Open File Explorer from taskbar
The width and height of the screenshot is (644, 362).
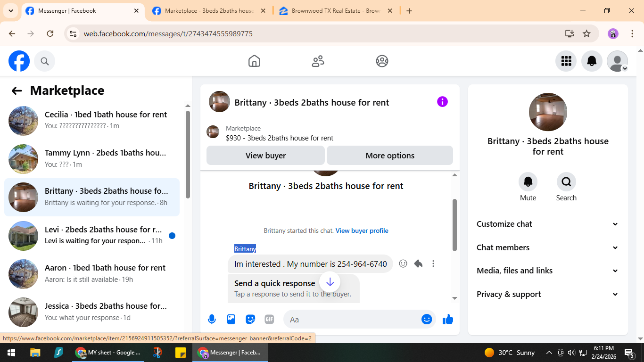point(35,353)
